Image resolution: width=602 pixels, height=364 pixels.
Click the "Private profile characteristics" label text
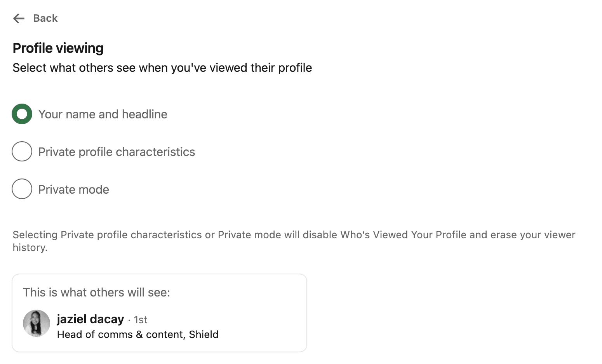(x=117, y=152)
